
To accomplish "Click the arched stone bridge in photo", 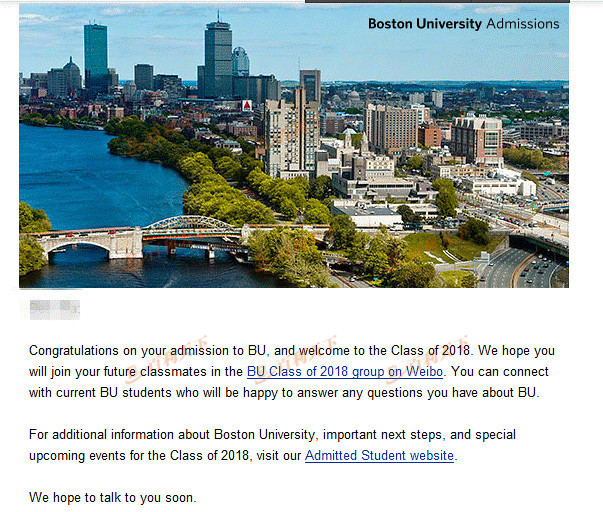I will pyautogui.click(x=90, y=242).
